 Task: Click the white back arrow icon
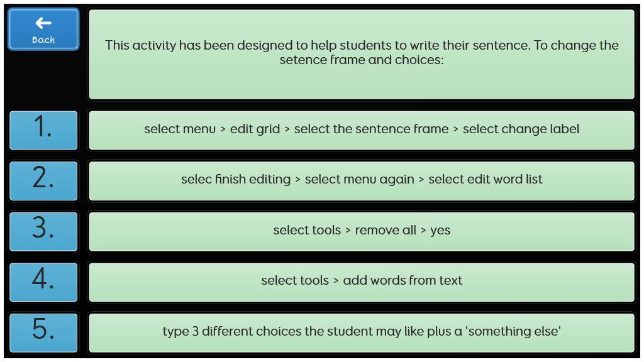point(43,23)
